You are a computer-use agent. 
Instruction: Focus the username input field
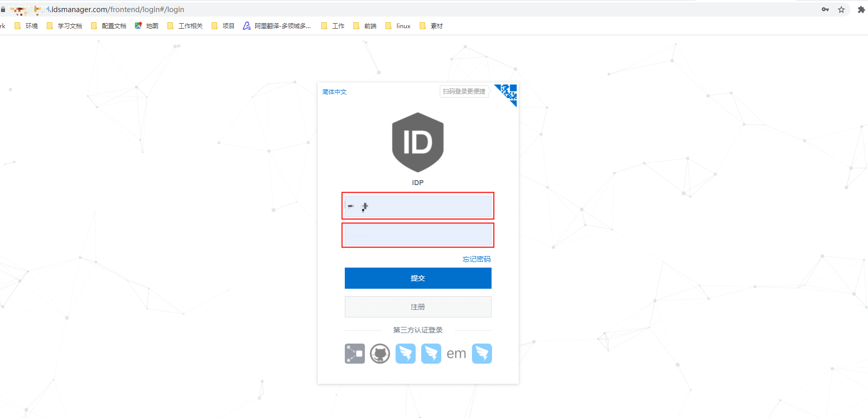(418, 206)
